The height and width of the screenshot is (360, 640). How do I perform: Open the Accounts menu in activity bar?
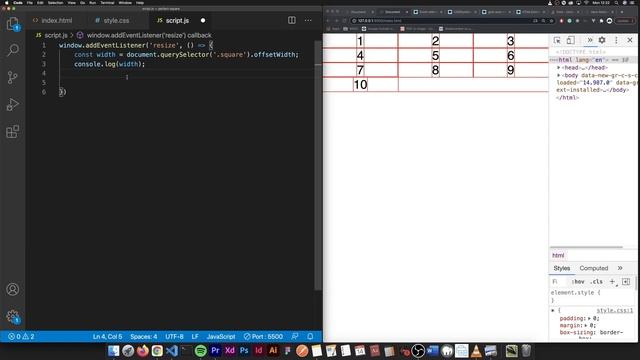[x=13, y=289]
